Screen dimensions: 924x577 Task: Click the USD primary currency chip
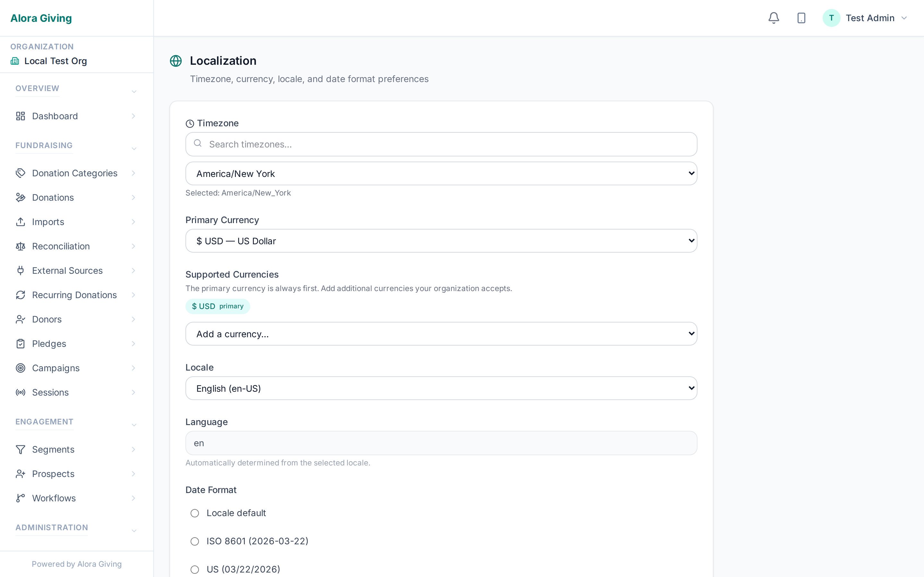217,306
